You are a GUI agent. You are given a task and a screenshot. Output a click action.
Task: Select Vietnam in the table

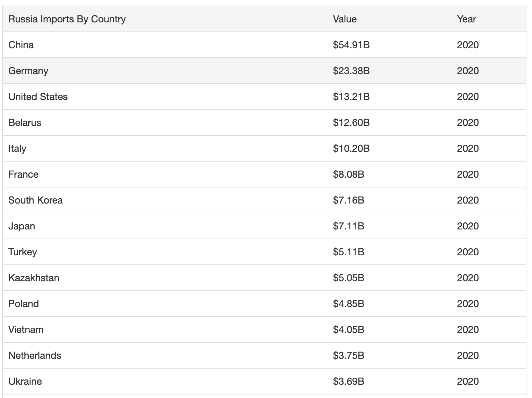(26, 330)
